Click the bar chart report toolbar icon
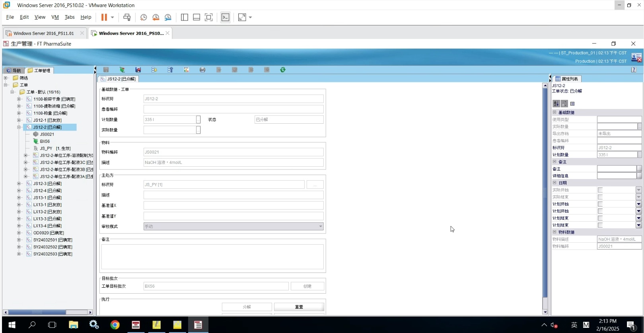Screen dimensions: 644x333 click(x=186, y=70)
